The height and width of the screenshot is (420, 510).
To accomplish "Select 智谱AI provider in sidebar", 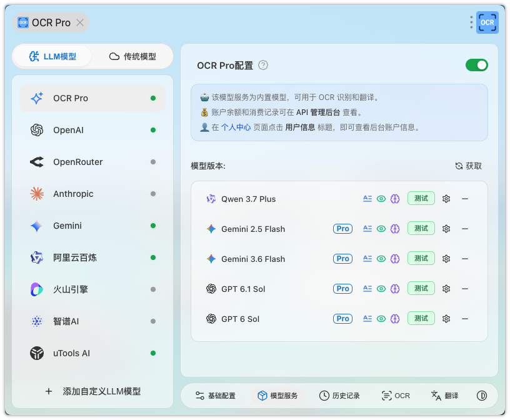I will (x=92, y=321).
